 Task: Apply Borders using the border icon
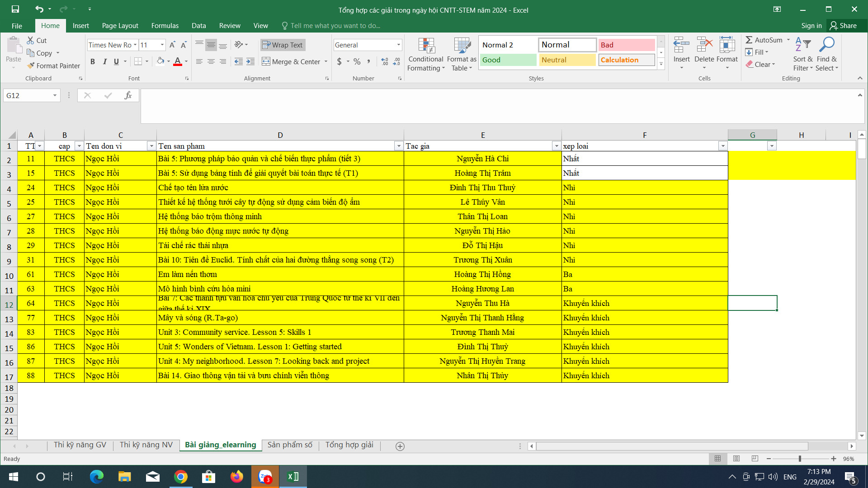point(138,61)
